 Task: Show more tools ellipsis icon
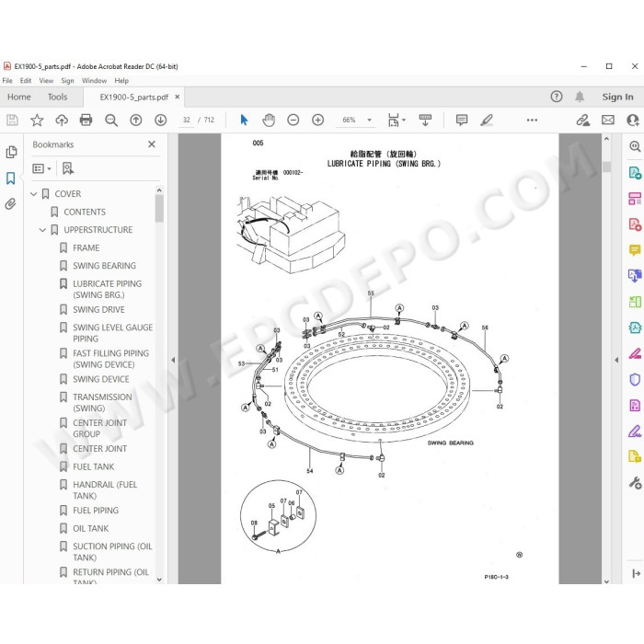(x=532, y=120)
